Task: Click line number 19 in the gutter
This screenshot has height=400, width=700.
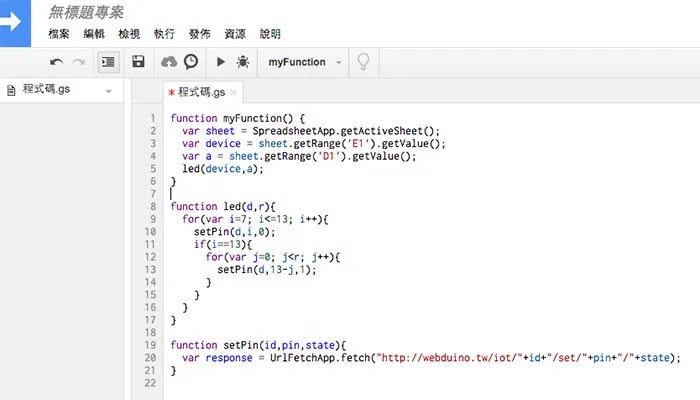Action: [150, 346]
